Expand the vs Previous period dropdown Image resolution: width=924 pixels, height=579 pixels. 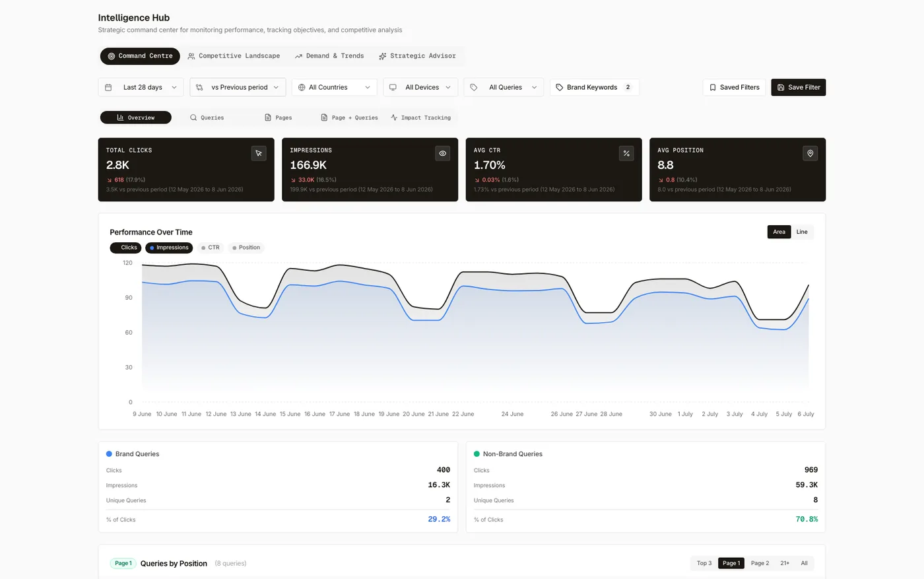(238, 87)
